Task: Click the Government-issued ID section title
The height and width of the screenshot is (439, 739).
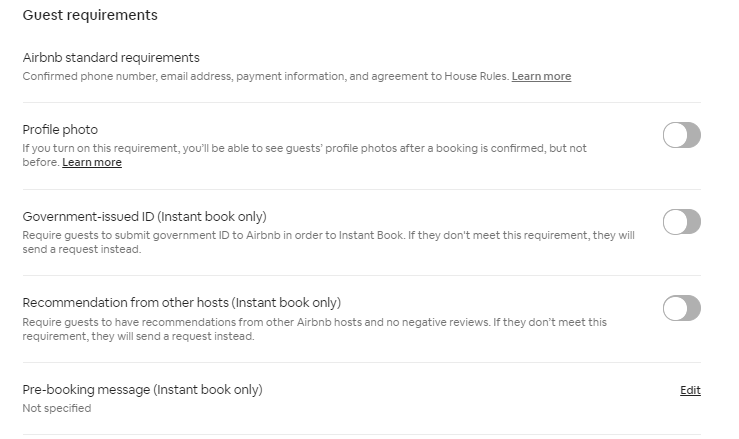Action: click(x=88, y=216)
